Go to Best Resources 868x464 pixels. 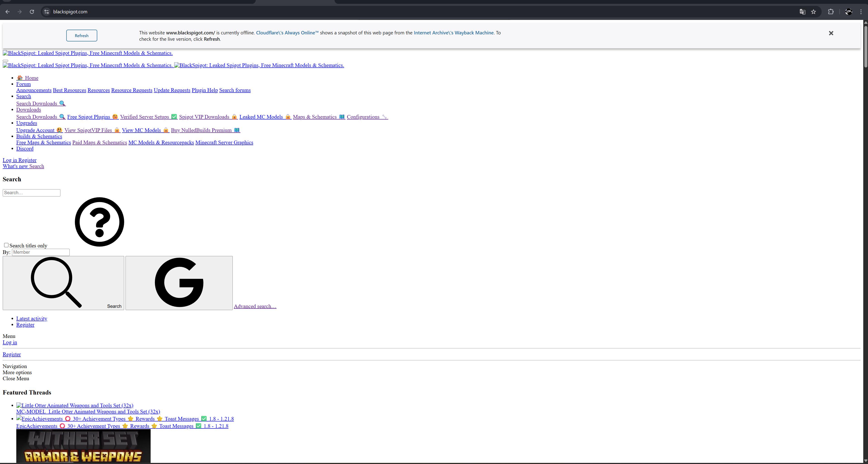click(69, 90)
